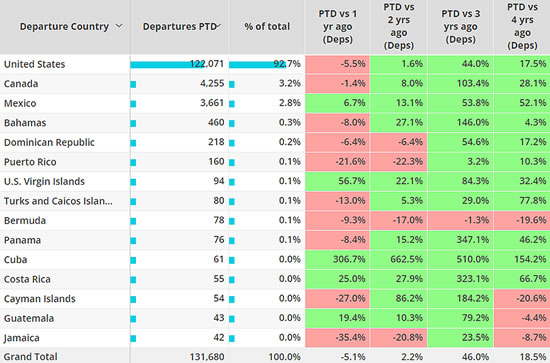This screenshot has height=363, width=550.
Task: Click the Bermuda -19.6% cell
Action: coord(522,220)
